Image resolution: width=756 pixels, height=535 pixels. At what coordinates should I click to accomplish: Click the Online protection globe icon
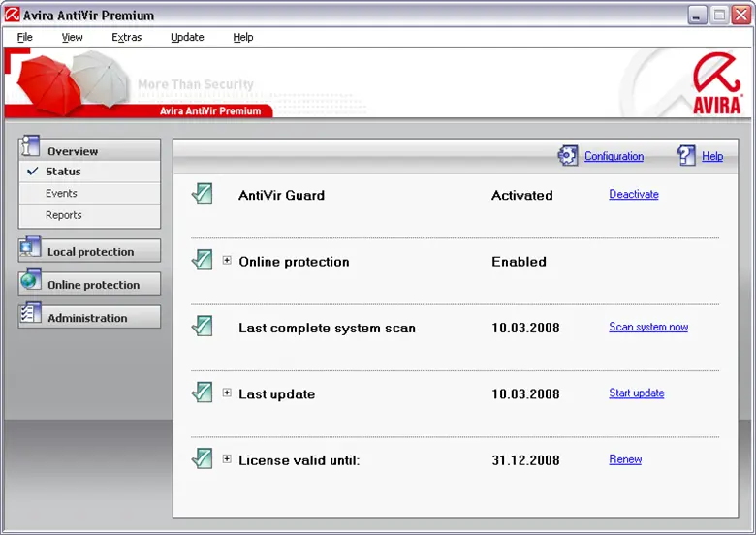pyautogui.click(x=30, y=281)
